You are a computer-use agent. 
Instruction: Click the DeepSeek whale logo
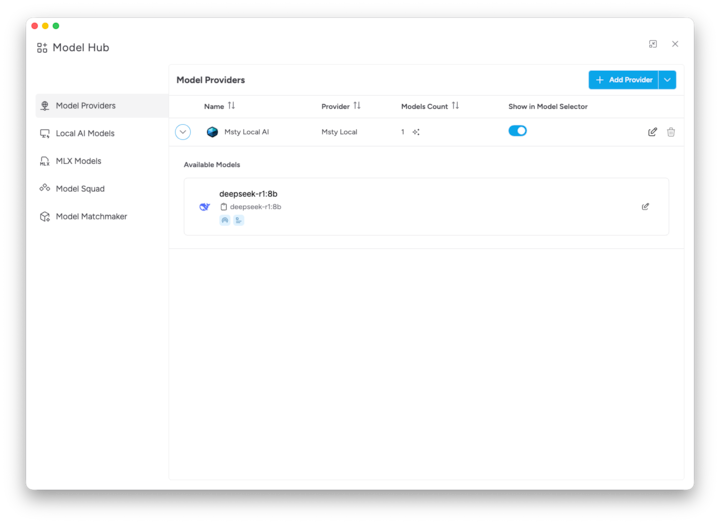tap(204, 207)
